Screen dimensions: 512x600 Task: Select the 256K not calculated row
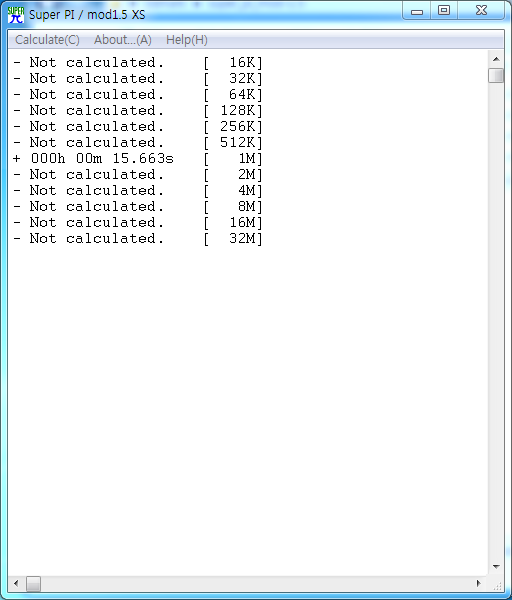138,126
